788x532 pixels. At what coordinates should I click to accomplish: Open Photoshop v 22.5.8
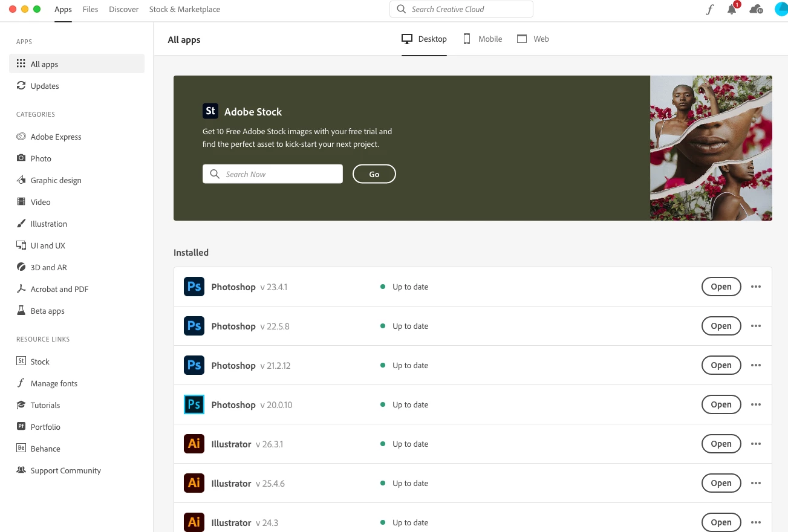pyautogui.click(x=721, y=326)
